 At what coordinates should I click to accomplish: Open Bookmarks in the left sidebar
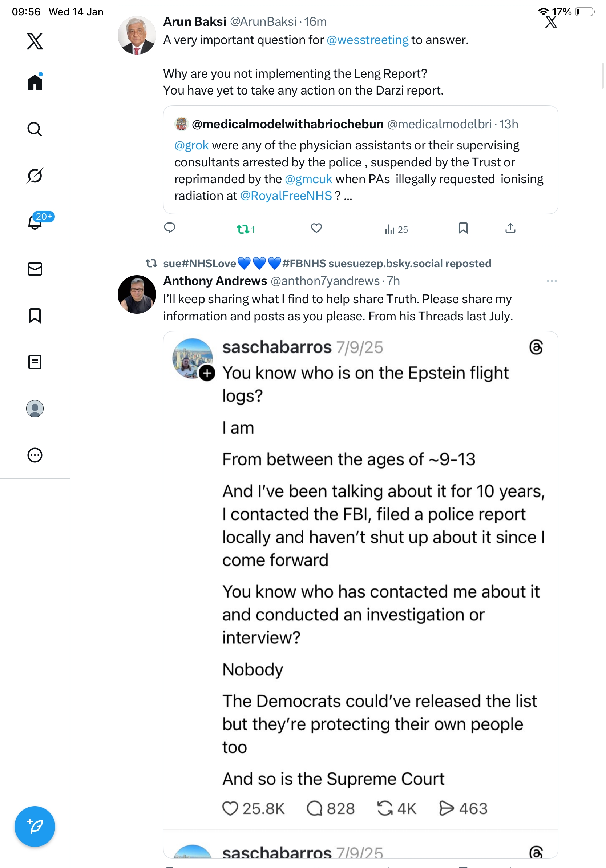click(x=35, y=316)
